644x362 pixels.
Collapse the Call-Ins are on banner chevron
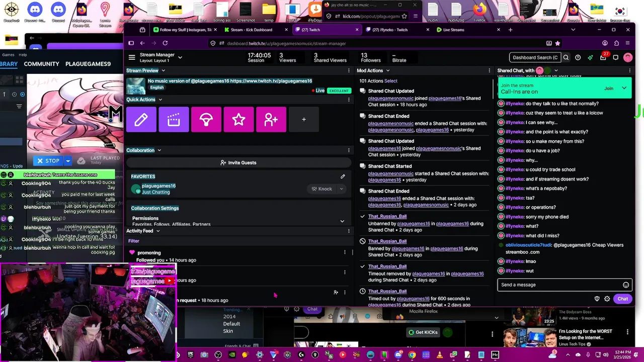click(624, 88)
